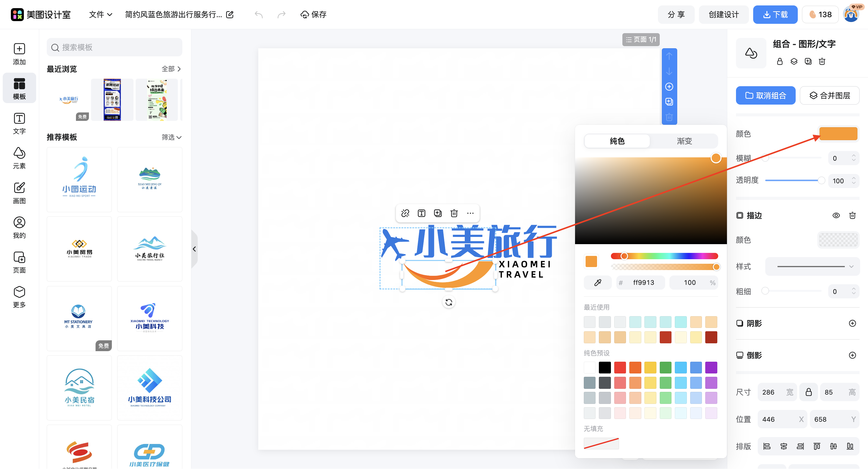
Task: Open the stroke 样式 style dropdown
Action: point(812,266)
